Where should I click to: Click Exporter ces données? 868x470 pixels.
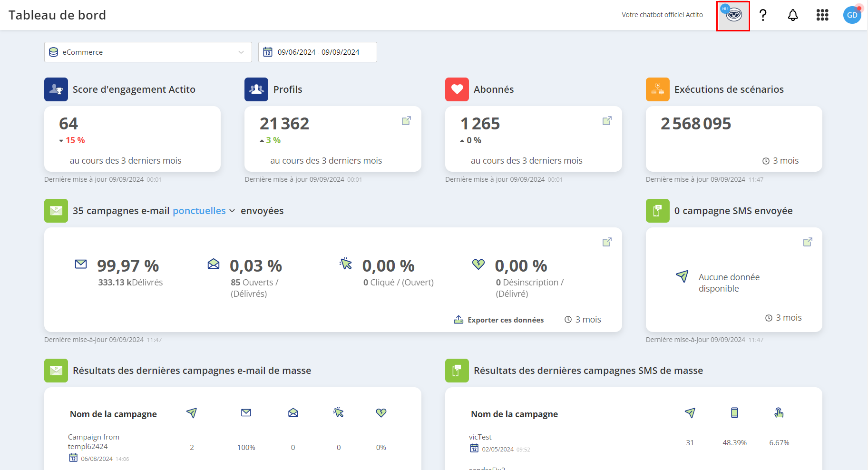pos(499,320)
